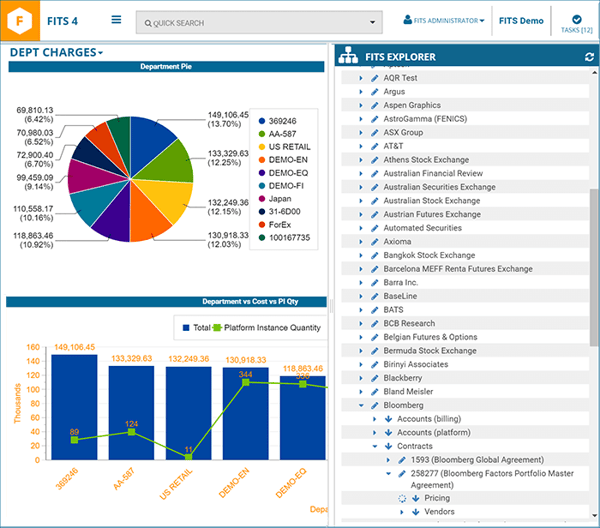Click US RETAIL yellow legend swatch
The width and height of the screenshot is (600, 528).
(x=262, y=147)
